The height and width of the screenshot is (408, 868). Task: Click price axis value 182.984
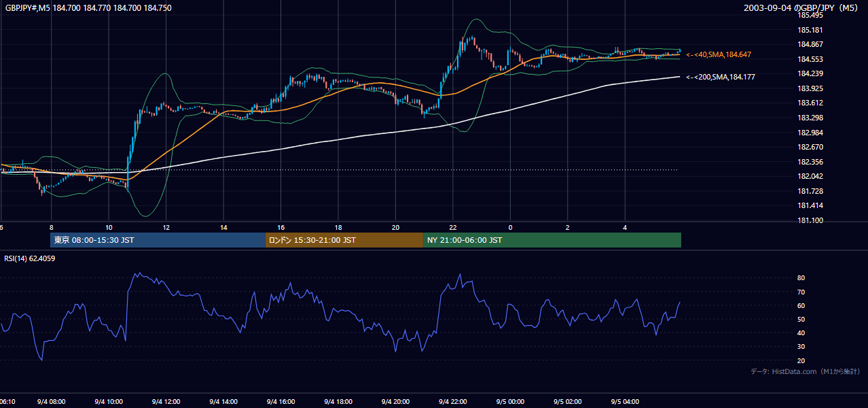(x=809, y=133)
